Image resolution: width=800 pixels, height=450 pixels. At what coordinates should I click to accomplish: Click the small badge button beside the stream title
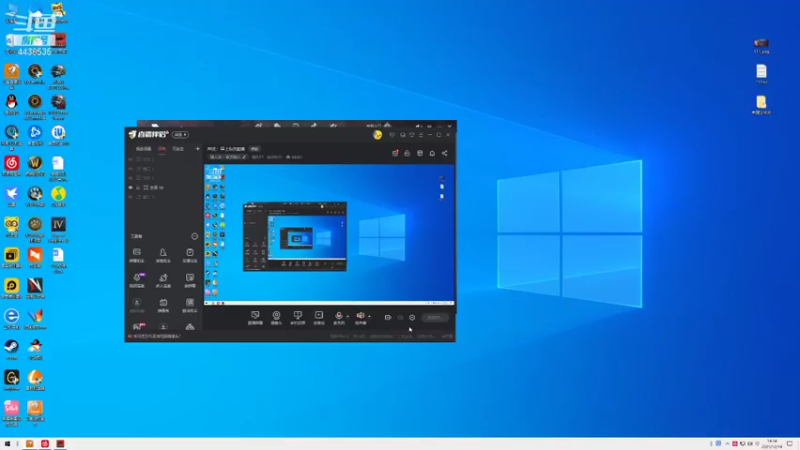coord(255,149)
